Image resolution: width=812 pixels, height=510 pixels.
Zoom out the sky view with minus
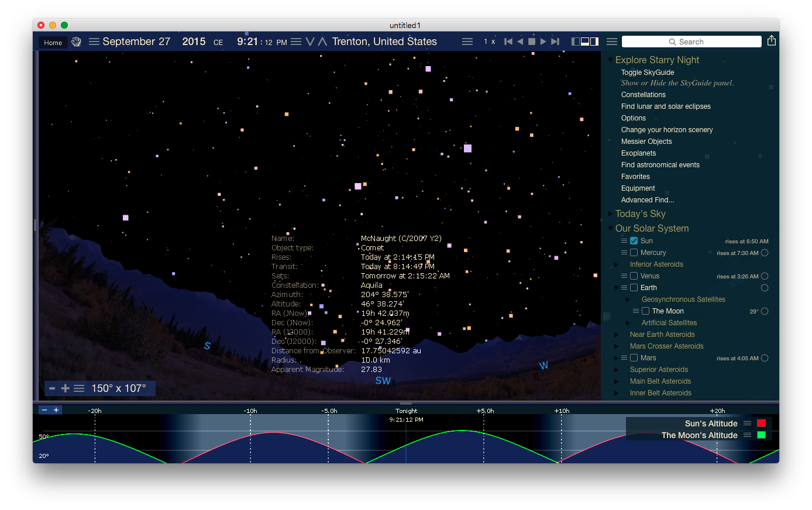point(52,388)
